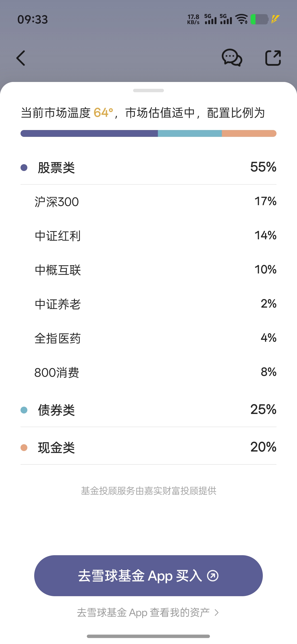297x644 pixels.
Task: Tap the Wi-Fi status icon
Action: (x=242, y=19)
